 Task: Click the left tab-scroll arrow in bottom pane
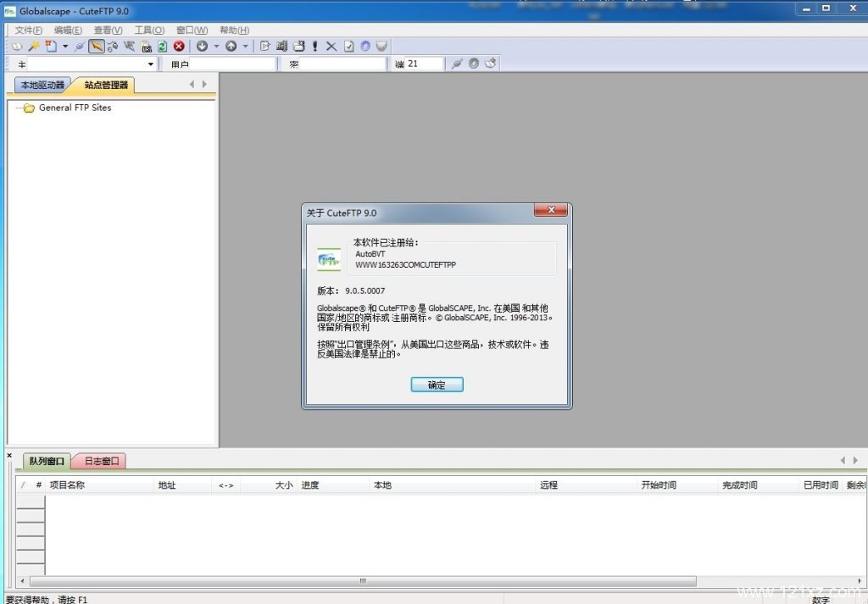click(x=843, y=460)
